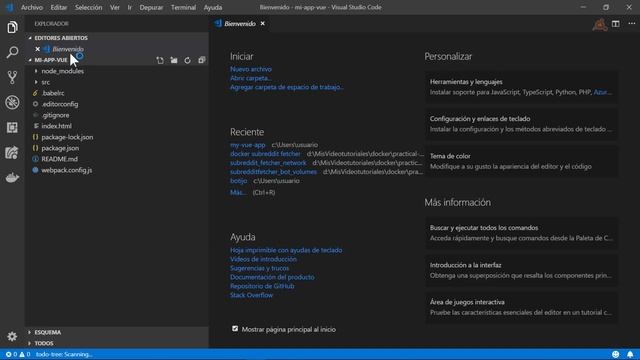Open the Source Control view
Screen dimensions: 640x360
(12, 77)
